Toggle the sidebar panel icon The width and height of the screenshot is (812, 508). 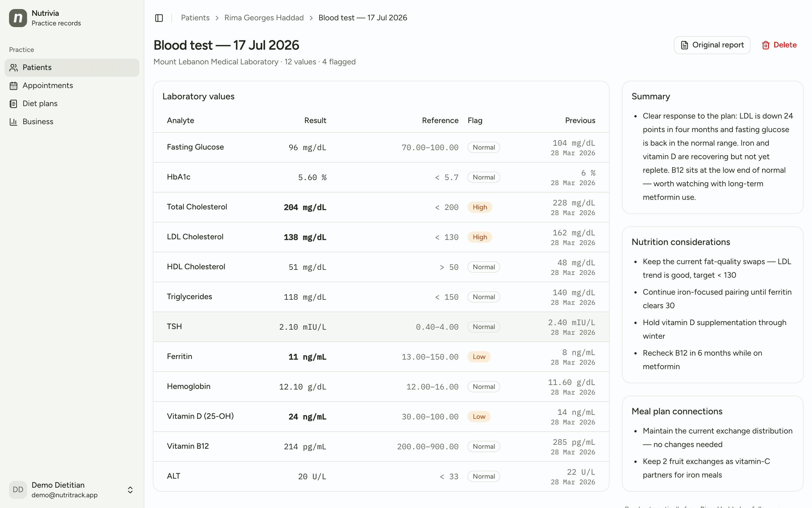pos(159,18)
